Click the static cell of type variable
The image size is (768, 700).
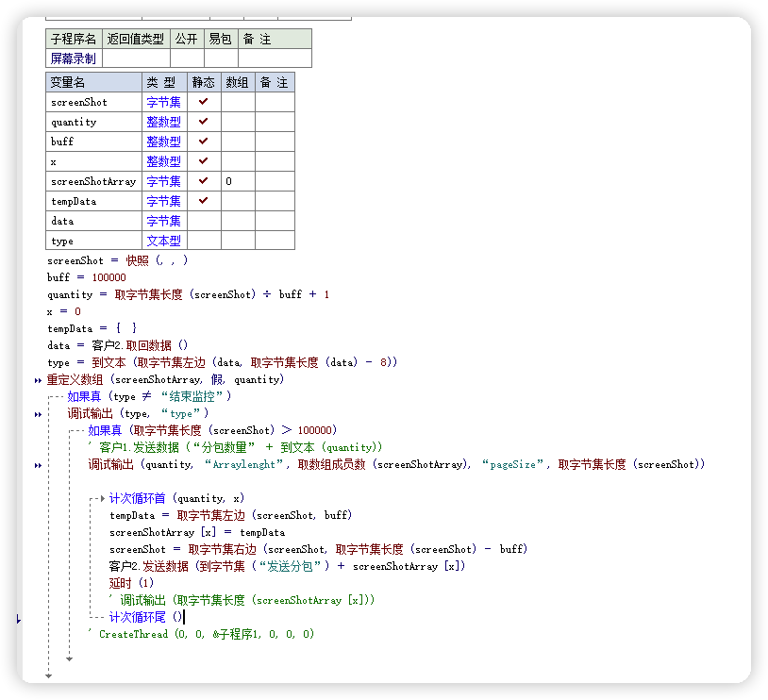point(204,241)
